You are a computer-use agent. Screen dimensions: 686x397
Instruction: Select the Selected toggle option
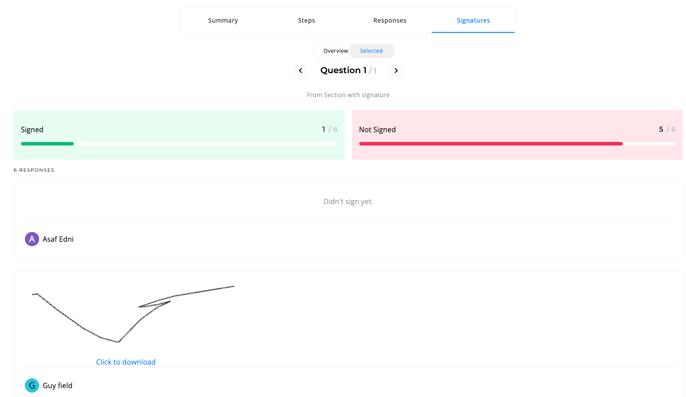(371, 51)
